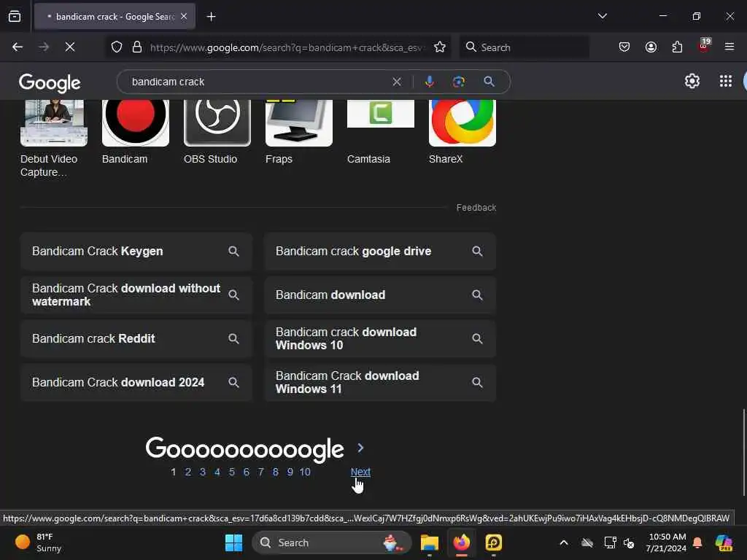Search Bandicam Crack download without watermark
Viewport: 747px width, 560px height.
tap(136, 295)
